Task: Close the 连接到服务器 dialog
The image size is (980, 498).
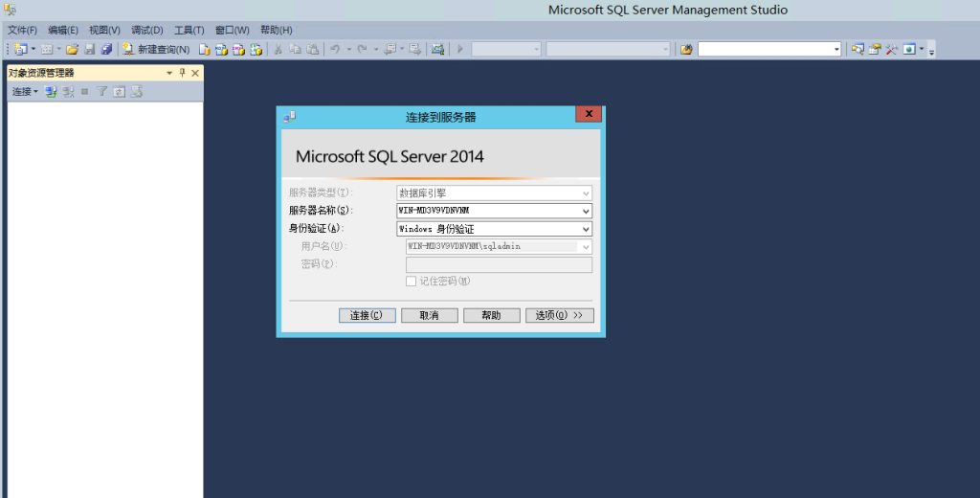Action: click(x=589, y=114)
